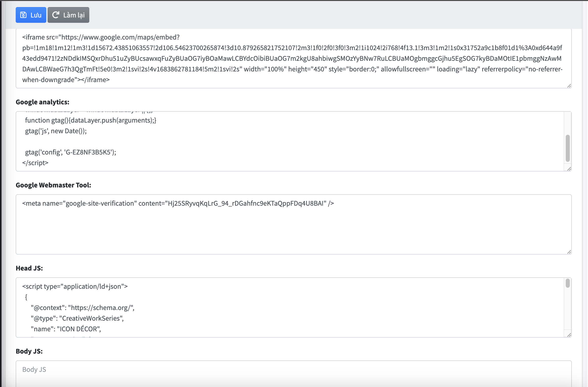Click resize handle of Webmaster Tool textarea

pyautogui.click(x=569, y=252)
